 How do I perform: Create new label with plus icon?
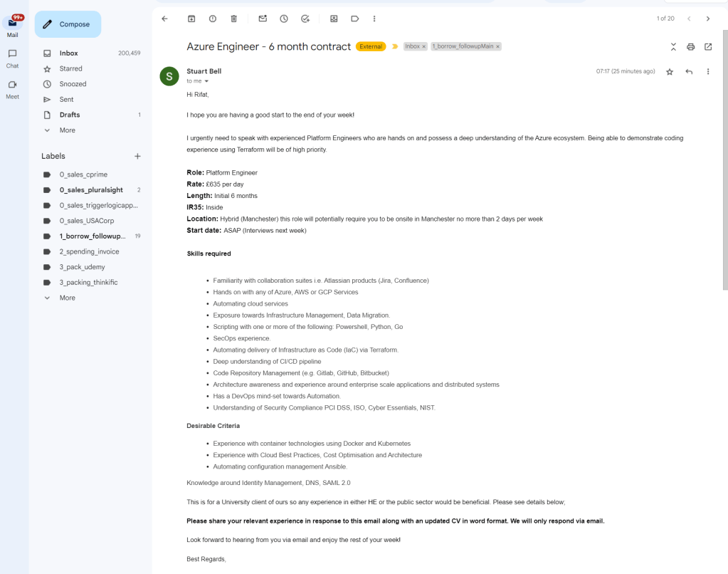(137, 156)
